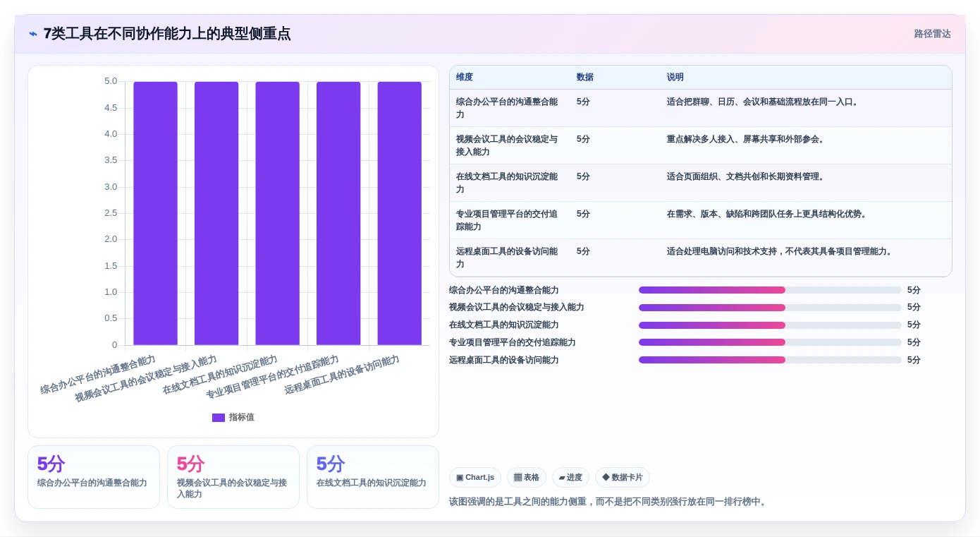Image resolution: width=980 pixels, height=537 pixels.
Task: Click the 5分 card for 在线文档工具的知识沉淀能力
Action: (x=373, y=477)
